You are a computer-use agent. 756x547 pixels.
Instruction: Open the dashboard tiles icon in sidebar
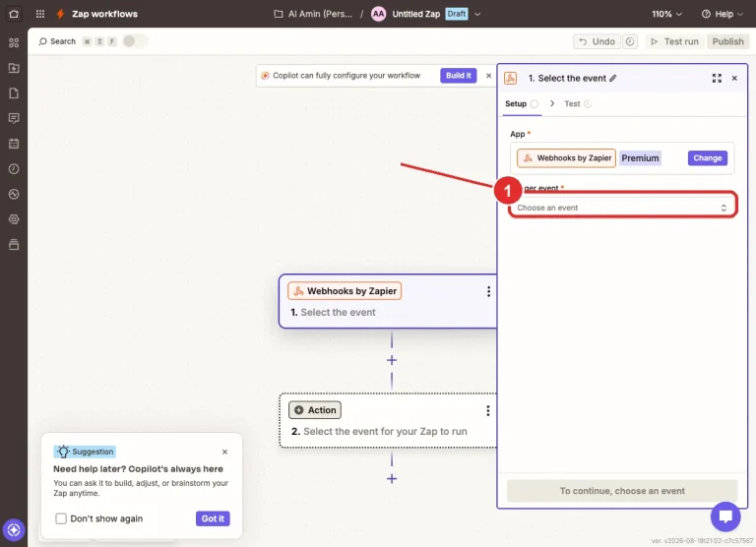tap(14, 43)
